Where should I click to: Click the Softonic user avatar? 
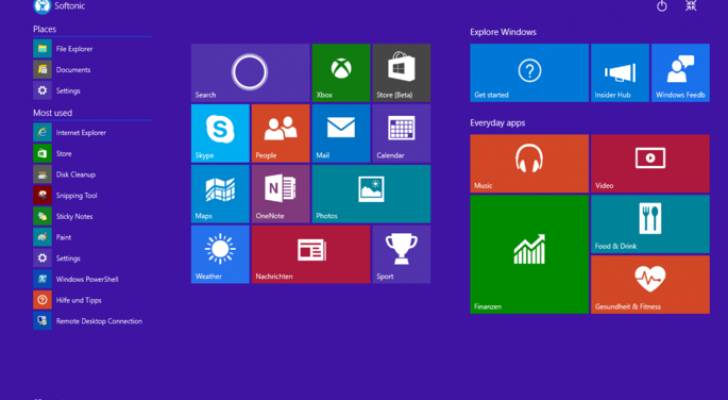[x=42, y=6]
